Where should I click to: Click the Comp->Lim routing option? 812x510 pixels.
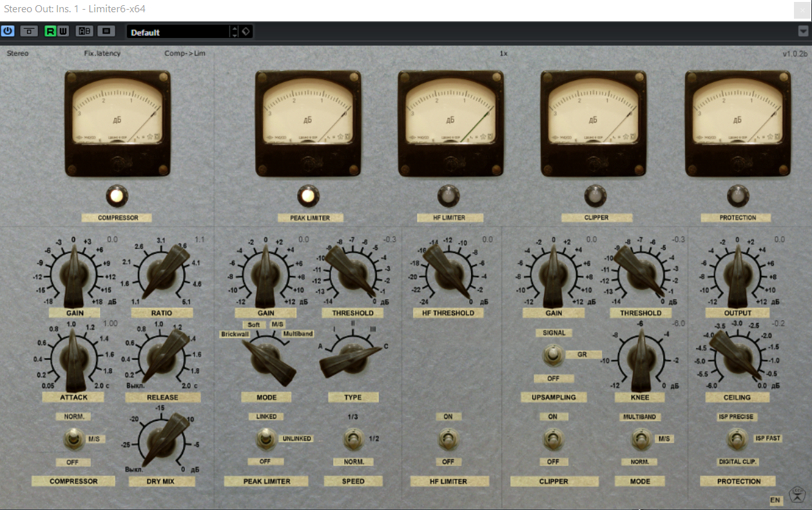click(184, 54)
